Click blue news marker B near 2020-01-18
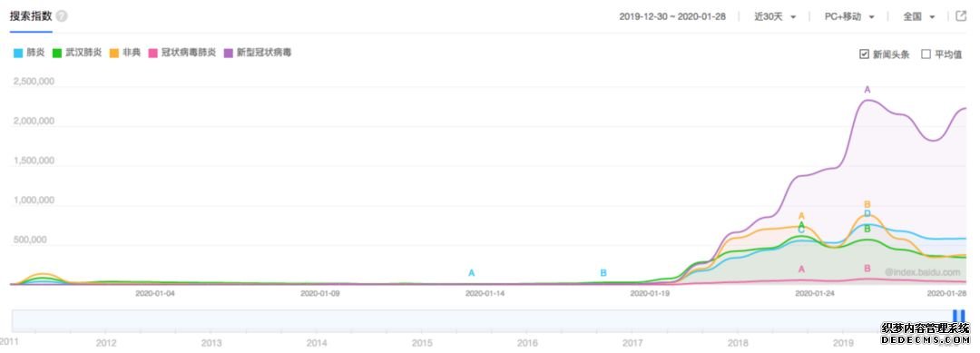 tap(603, 273)
